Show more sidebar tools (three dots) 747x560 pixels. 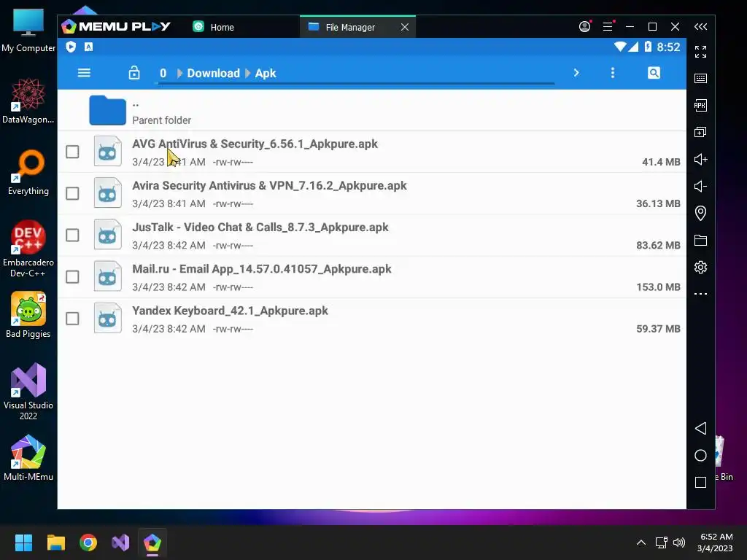point(700,294)
